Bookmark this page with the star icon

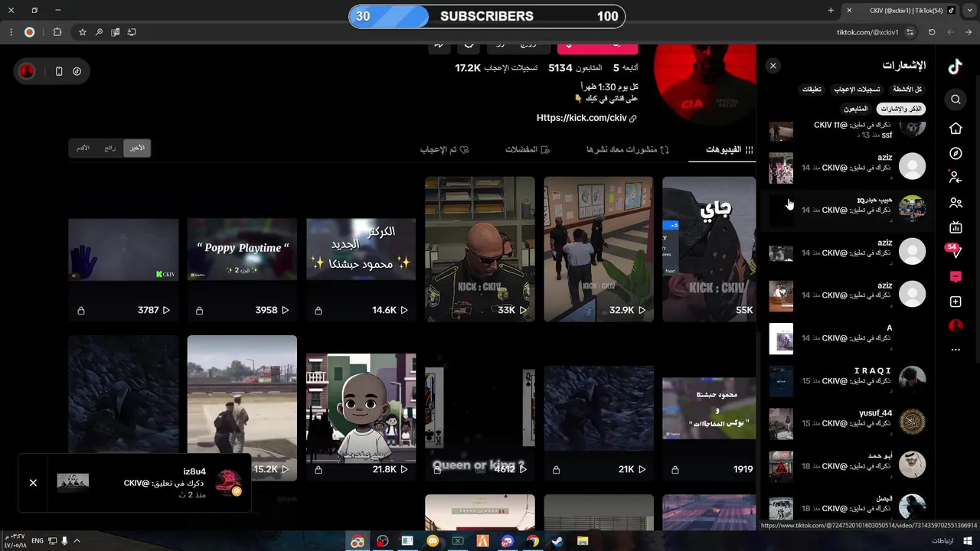[x=83, y=32]
